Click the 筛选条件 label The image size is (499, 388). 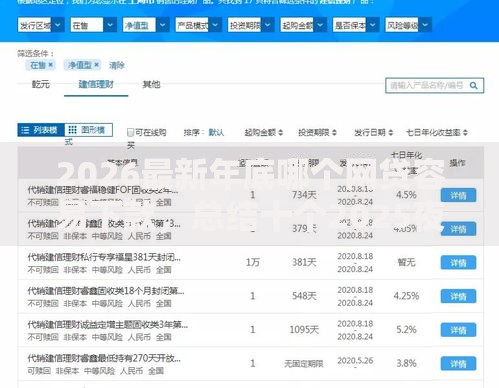pos(34,53)
